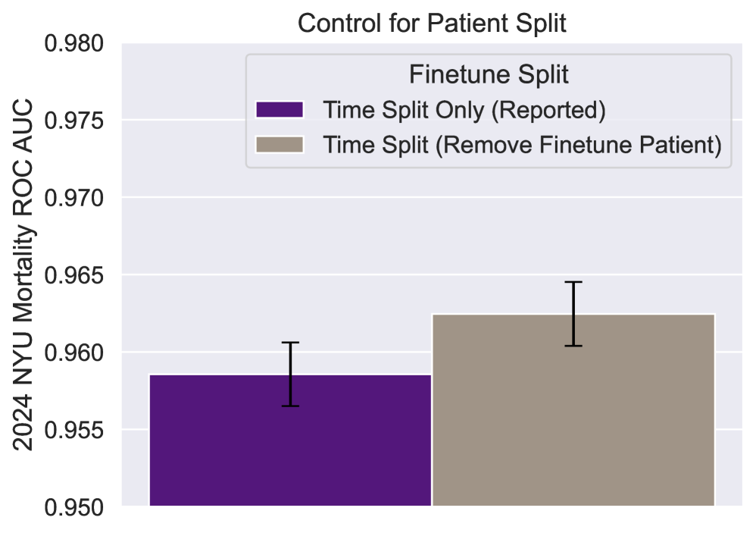Image resolution: width=756 pixels, height=533 pixels.
Task: Click the 0.965 y-axis tick label
Action: (77, 275)
